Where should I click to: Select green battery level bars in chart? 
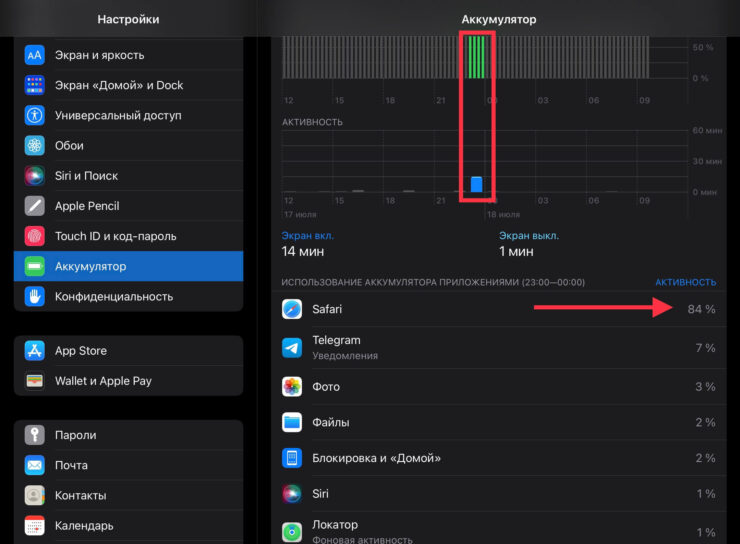tap(476, 56)
